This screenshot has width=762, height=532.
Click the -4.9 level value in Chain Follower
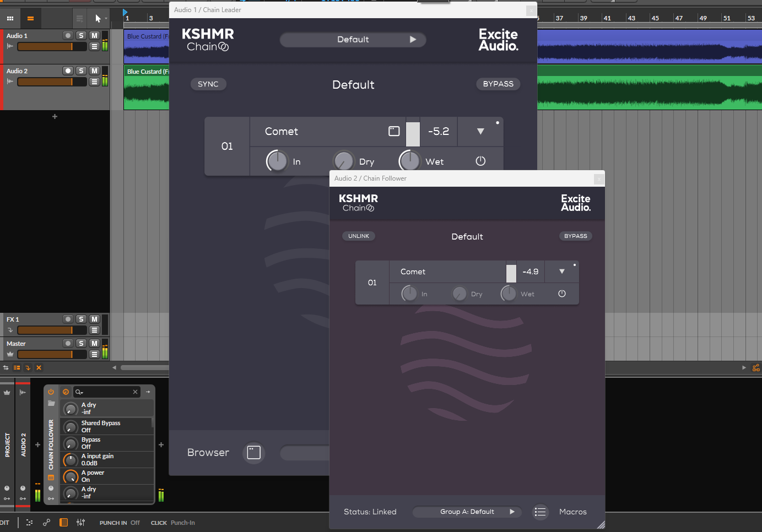point(531,272)
